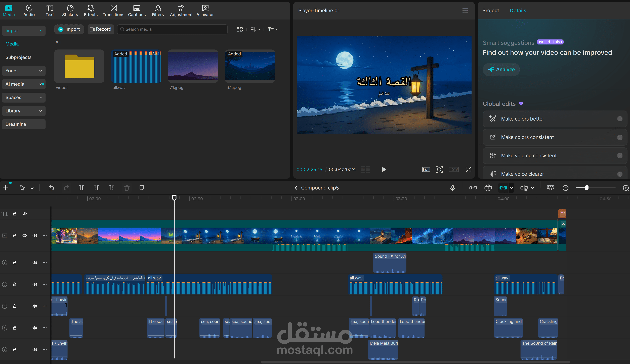Viewport: 630px width, 364px height.
Task: Switch to the Project tab
Action: pos(490,11)
